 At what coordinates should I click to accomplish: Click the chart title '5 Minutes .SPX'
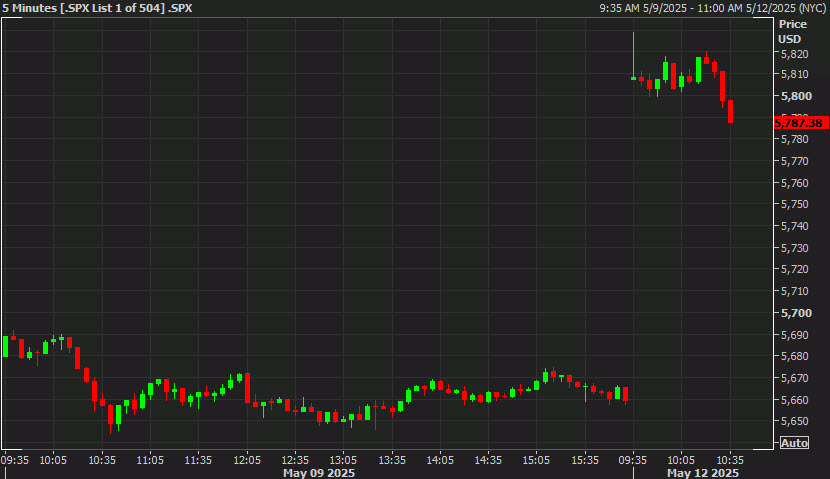97,8
